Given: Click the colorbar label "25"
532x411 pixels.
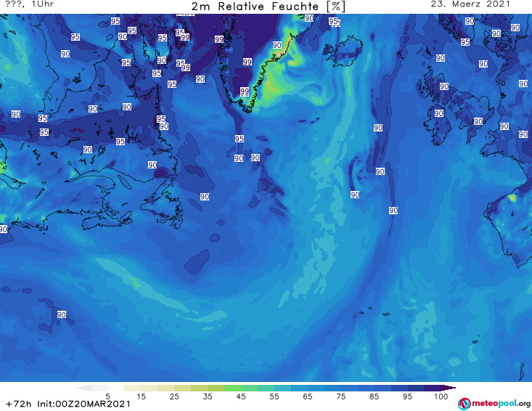Looking at the screenshot, I should click(x=174, y=396).
